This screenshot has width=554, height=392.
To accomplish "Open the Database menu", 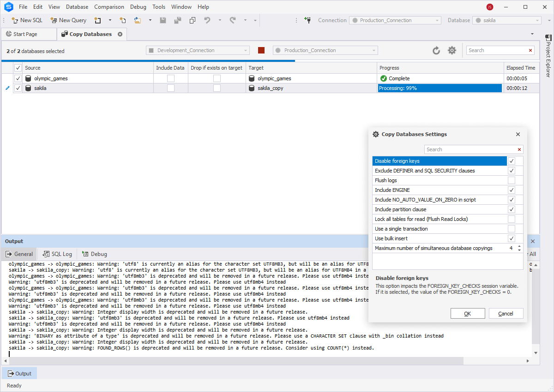I will click(x=77, y=6).
